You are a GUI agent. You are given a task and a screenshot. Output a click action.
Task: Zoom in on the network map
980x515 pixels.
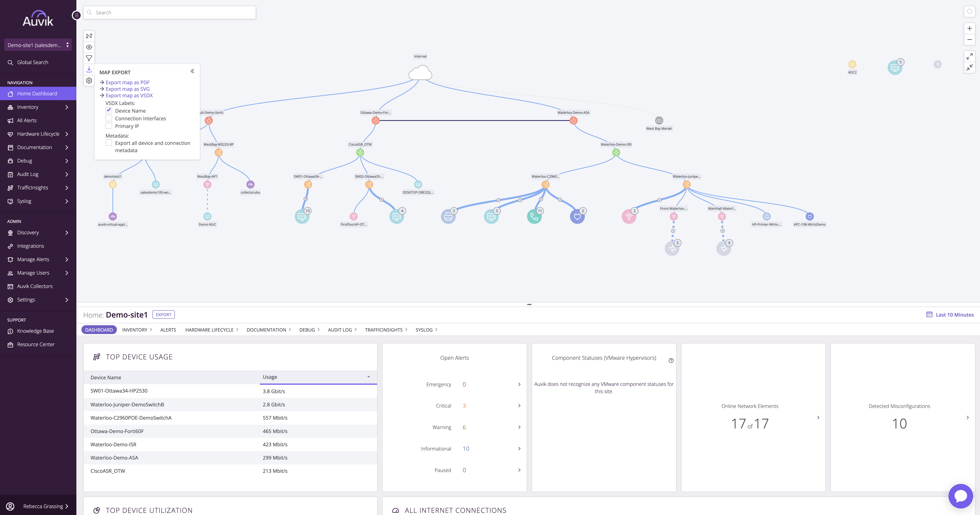(969, 29)
